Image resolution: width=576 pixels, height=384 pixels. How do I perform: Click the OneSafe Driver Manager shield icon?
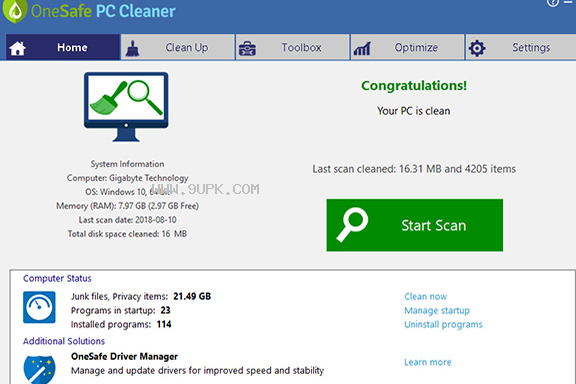coord(39,369)
